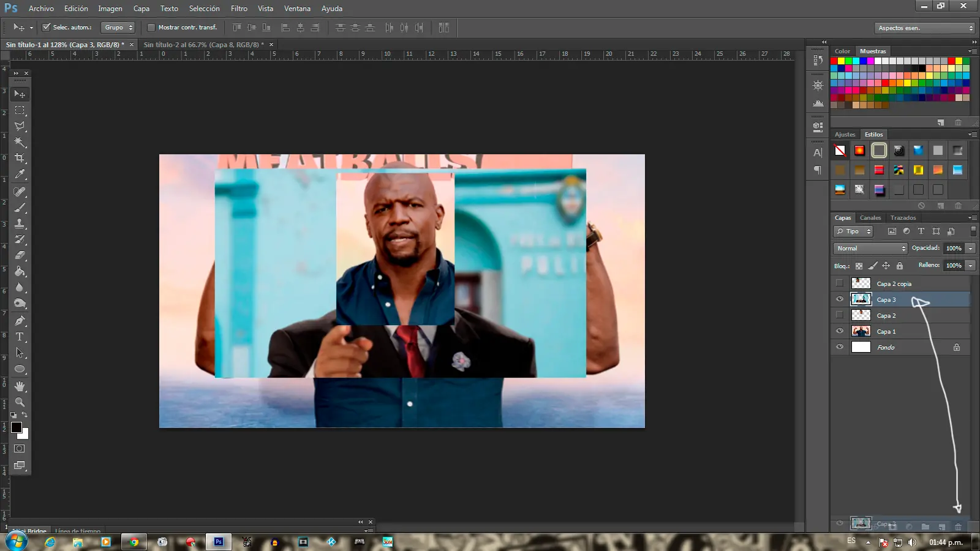Select the Horizontal Type tool
980x551 pixels.
(x=20, y=337)
